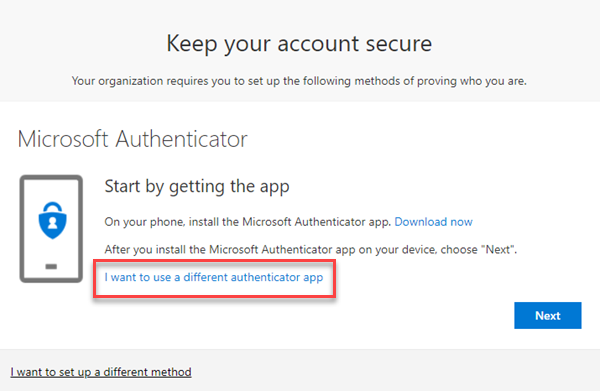Click the Next button
The width and height of the screenshot is (600, 391).
[548, 315]
